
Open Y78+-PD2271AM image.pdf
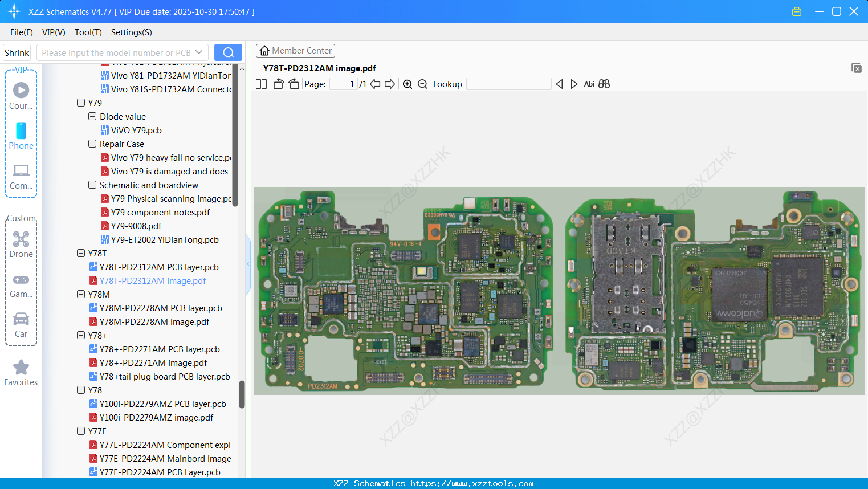point(153,362)
